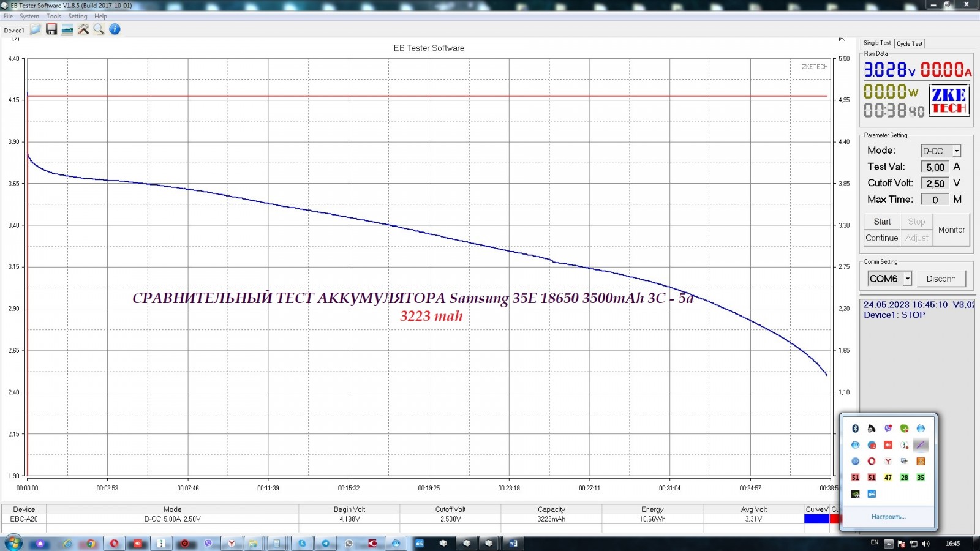Click the volume speaker icon in system tray
This screenshot has width=980, height=551.
coord(925,544)
